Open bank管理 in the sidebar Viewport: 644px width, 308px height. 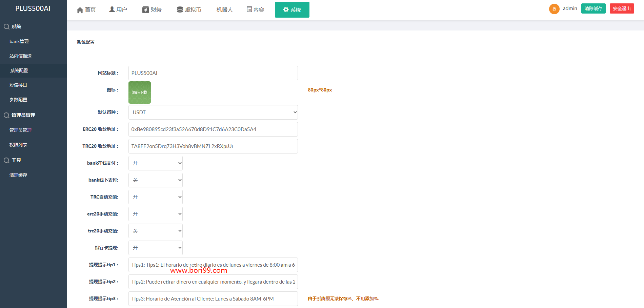(33, 41)
